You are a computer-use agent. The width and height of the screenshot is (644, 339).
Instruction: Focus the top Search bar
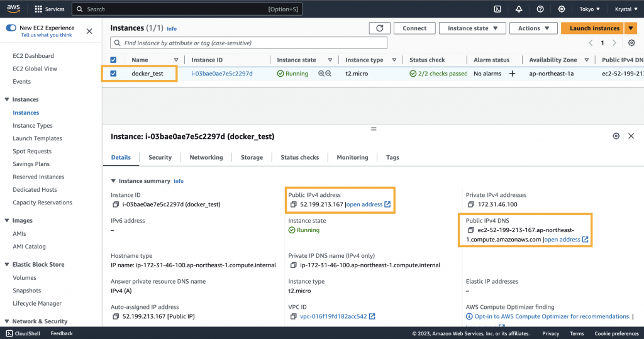[187, 9]
